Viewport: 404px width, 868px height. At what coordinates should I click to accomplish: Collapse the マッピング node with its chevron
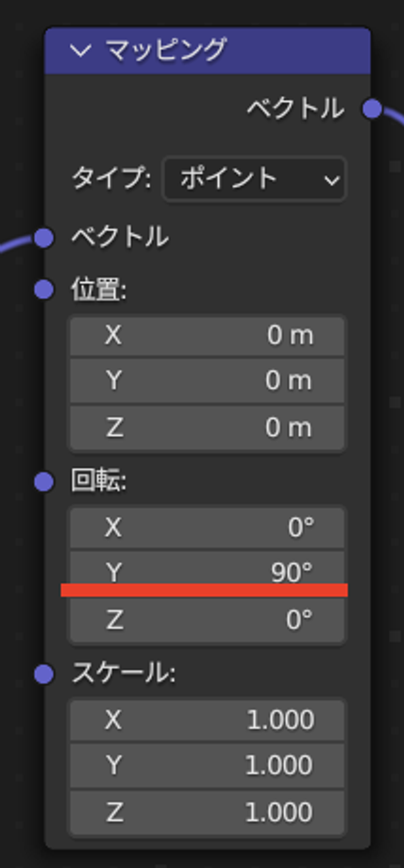tap(80, 51)
